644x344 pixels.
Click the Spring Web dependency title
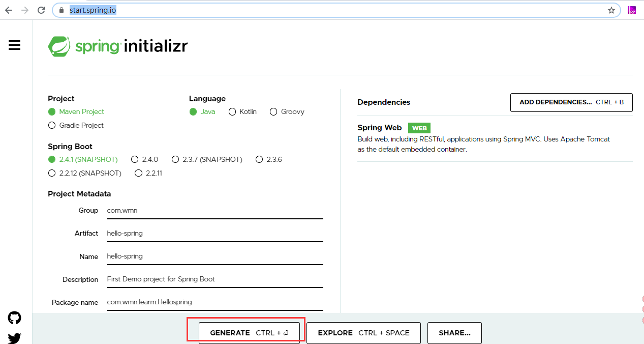(379, 128)
